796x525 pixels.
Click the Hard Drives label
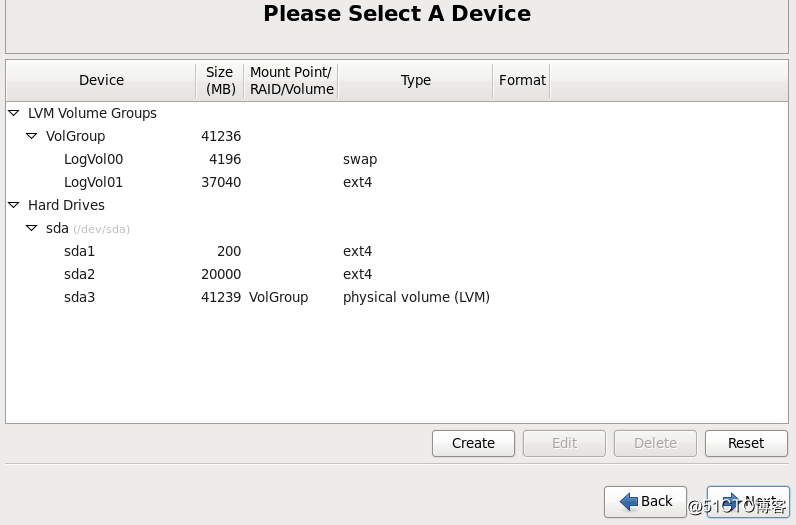click(x=66, y=205)
